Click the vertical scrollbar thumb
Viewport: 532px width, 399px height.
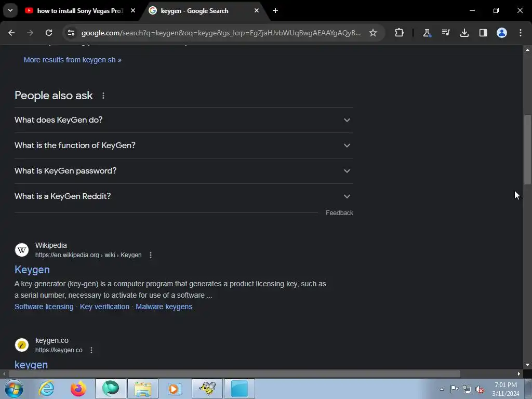(527, 149)
